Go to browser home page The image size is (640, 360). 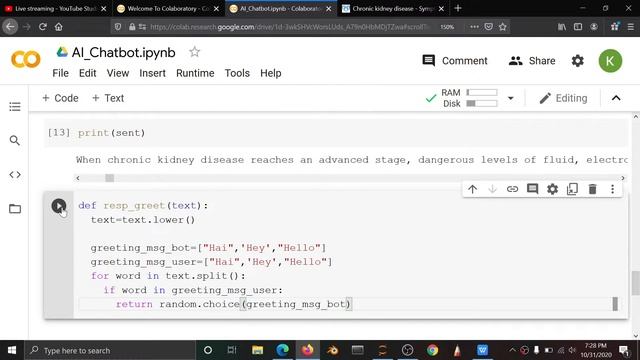point(59,27)
